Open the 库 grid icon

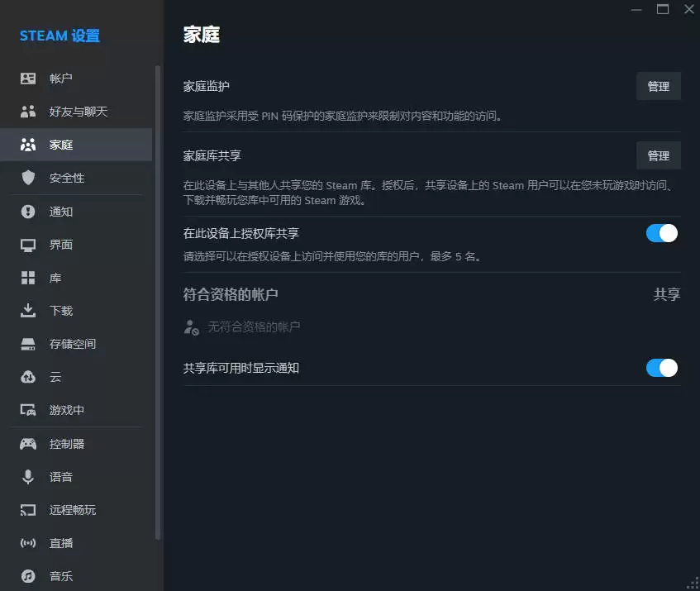click(x=28, y=278)
